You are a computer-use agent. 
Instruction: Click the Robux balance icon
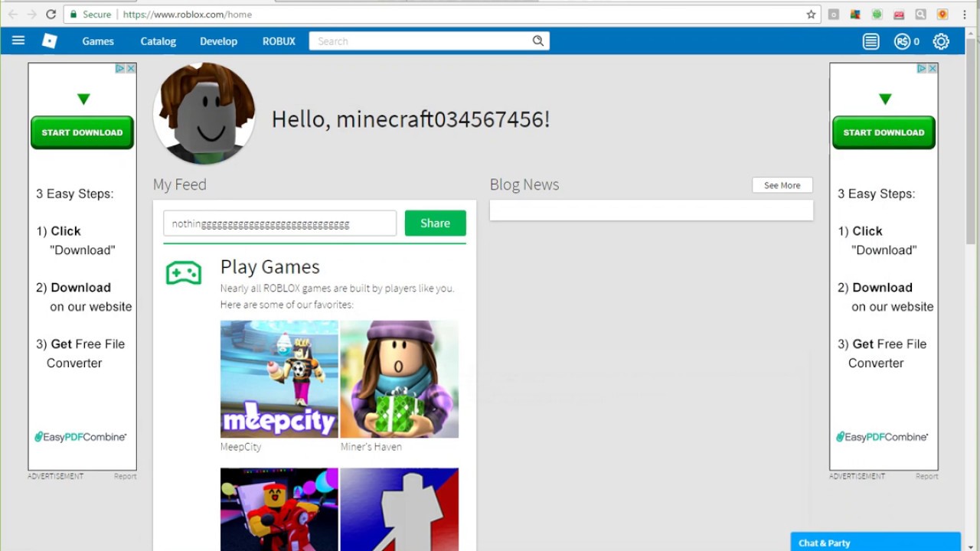(x=902, y=41)
